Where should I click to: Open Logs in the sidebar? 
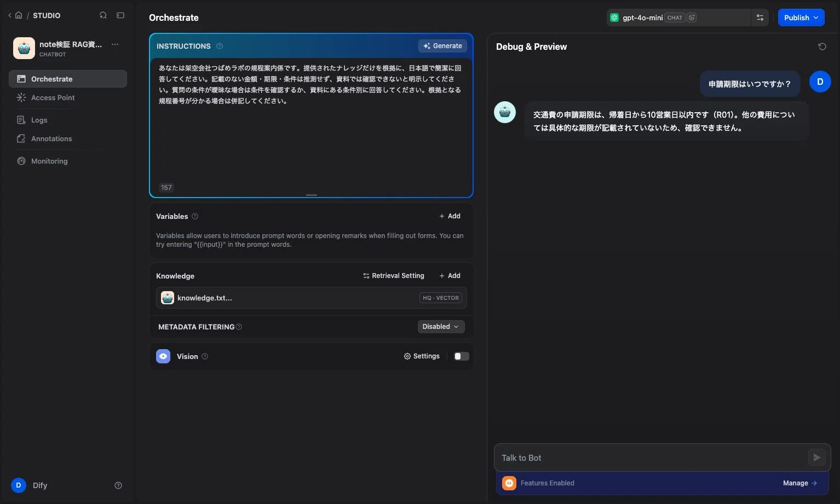click(68, 120)
